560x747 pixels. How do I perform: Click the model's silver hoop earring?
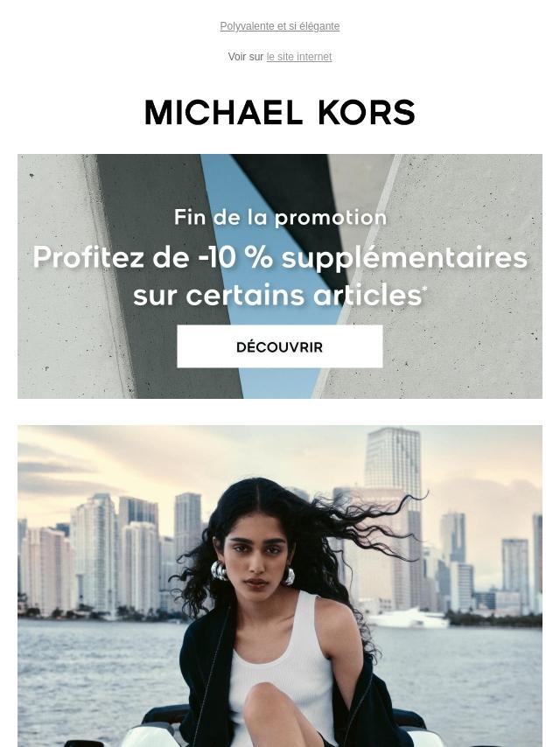click(219, 570)
